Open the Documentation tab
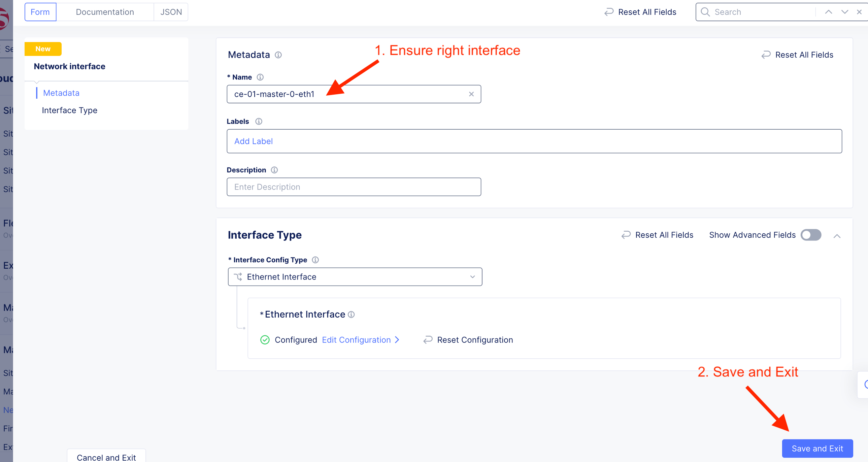868x462 pixels. click(105, 12)
